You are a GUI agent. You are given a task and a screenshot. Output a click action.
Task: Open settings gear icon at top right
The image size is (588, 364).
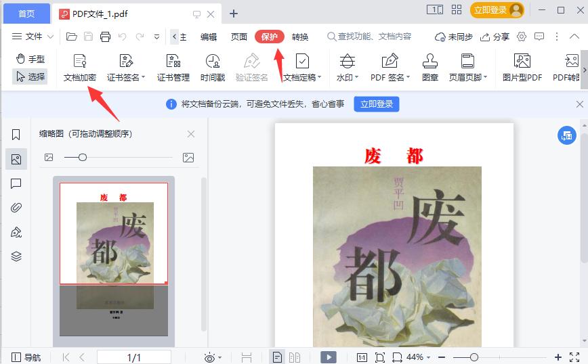(x=521, y=37)
